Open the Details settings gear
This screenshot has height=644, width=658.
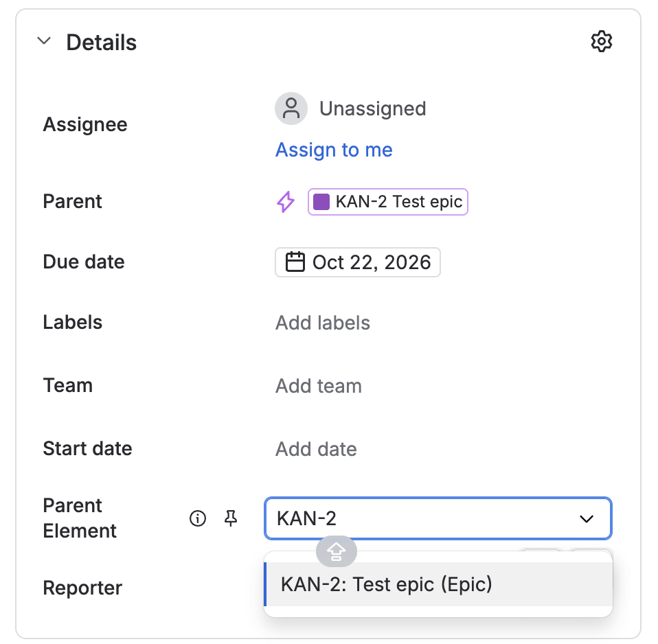tap(602, 41)
